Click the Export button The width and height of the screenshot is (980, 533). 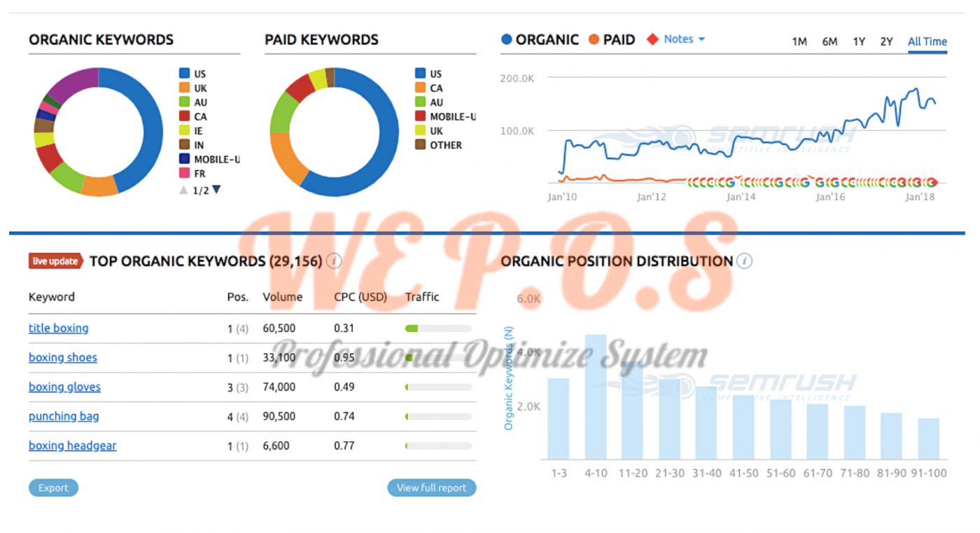pyautogui.click(x=53, y=488)
